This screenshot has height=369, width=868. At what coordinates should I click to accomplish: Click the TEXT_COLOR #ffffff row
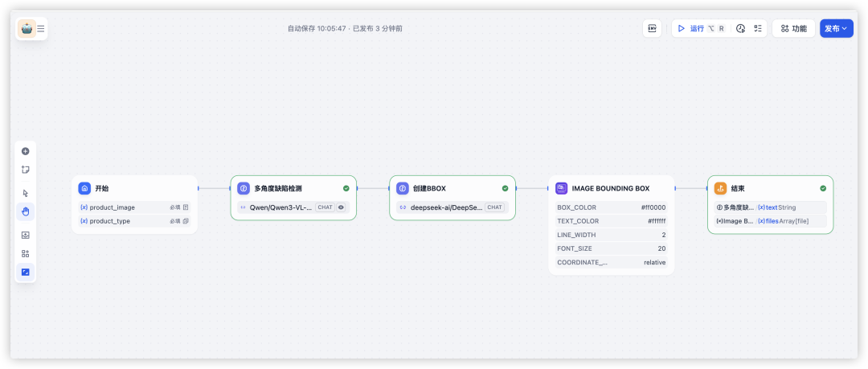coord(612,221)
